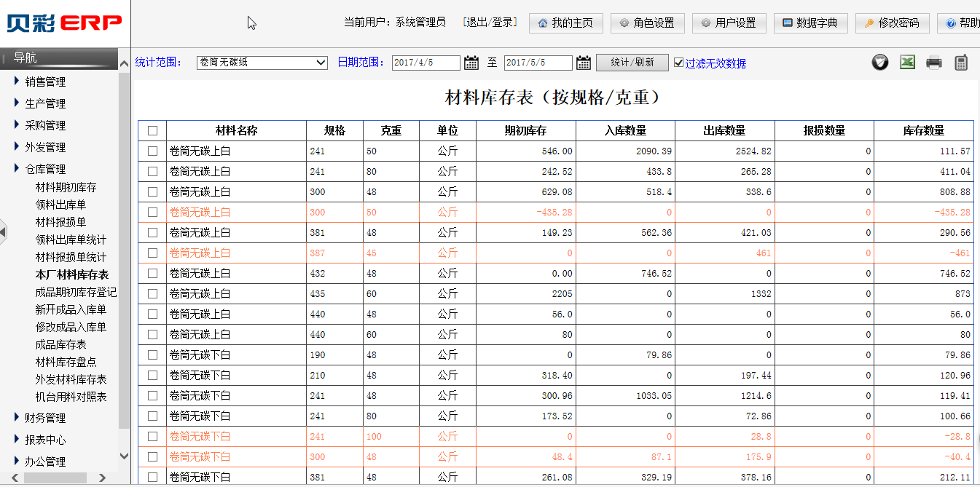Select 材料库存盘点 in the sidebar
Screen dimensions: 980x487
(66, 362)
